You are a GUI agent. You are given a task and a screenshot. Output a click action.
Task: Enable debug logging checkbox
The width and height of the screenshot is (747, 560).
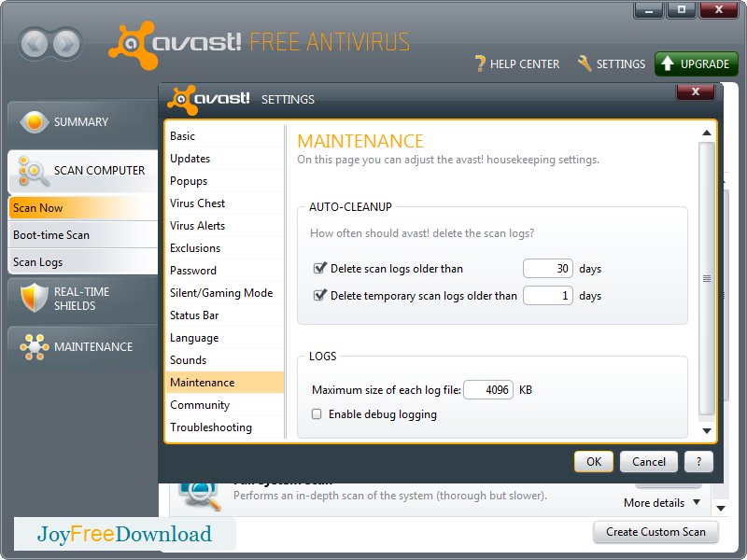[317, 413]
